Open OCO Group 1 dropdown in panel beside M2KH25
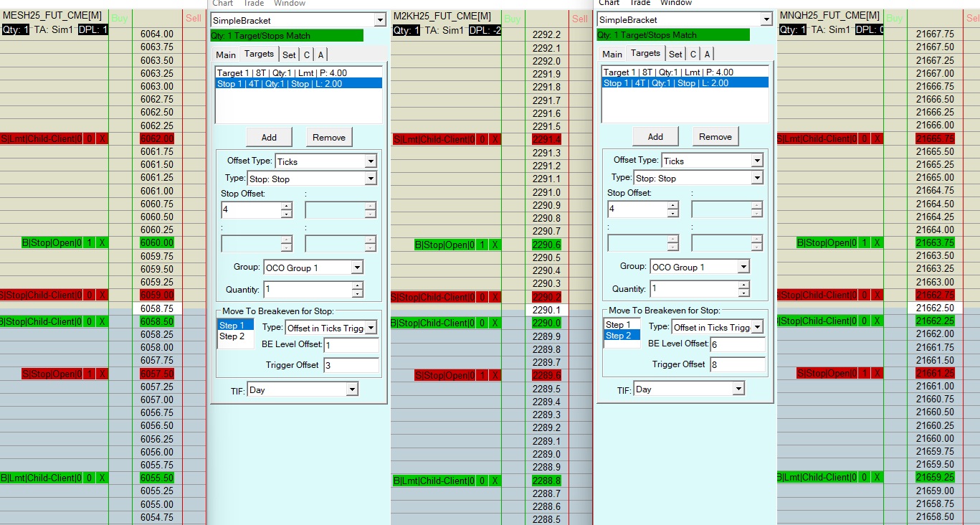 point(357,268)
